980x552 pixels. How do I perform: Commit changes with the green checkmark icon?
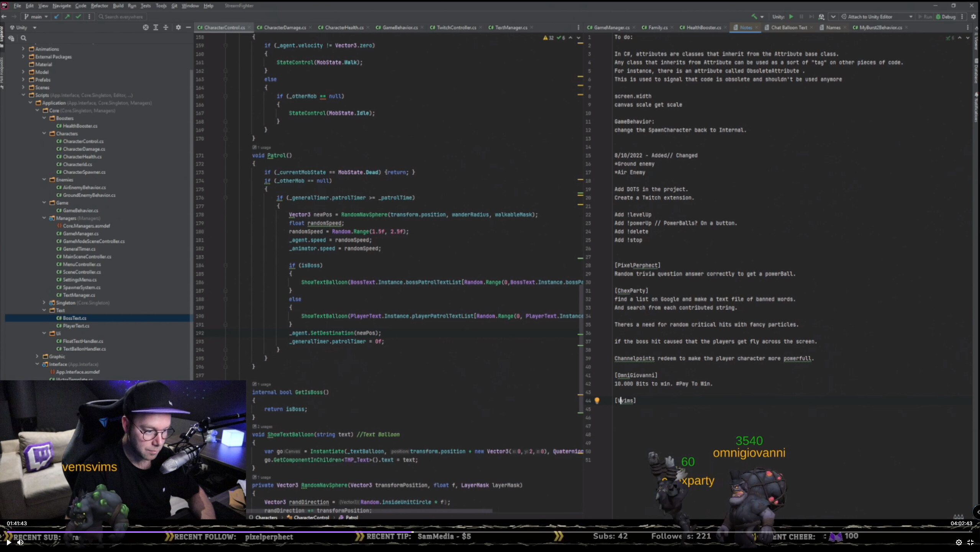pos(78,16)
